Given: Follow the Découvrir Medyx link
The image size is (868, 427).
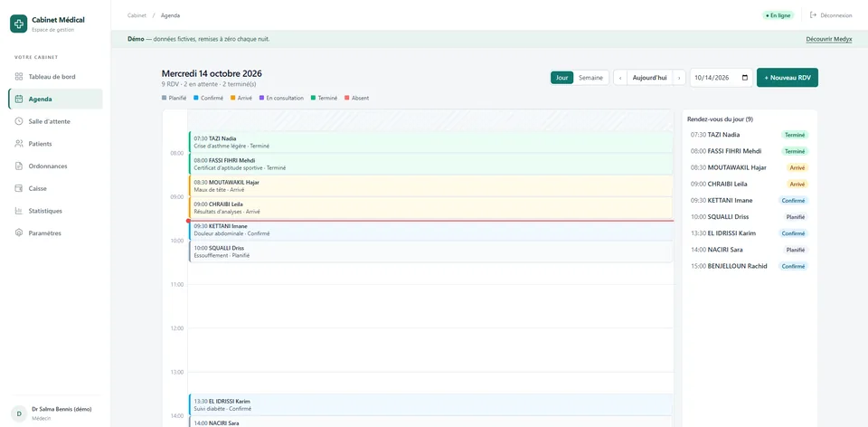Looking at the screenshot, I should click(829, 39).
